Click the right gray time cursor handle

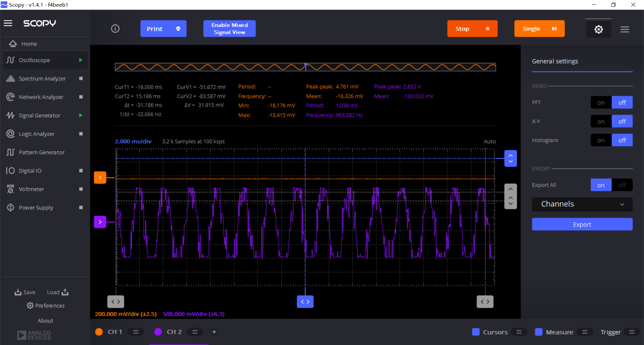coord(485,301)
